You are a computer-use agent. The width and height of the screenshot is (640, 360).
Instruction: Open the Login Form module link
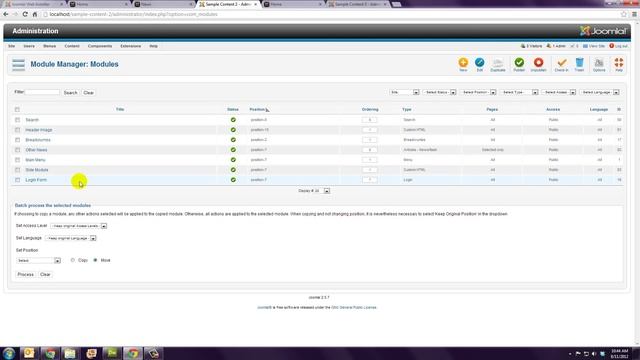pos(36,180)
